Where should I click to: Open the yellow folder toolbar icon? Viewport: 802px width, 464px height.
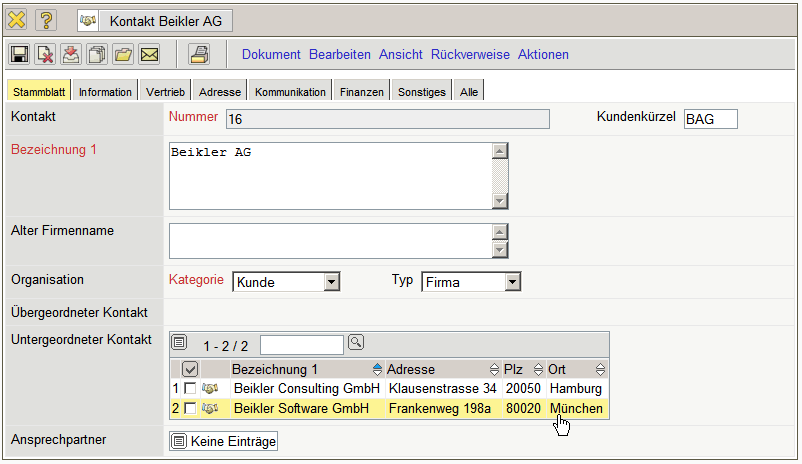pyautogui.click(x=123, y=54)
